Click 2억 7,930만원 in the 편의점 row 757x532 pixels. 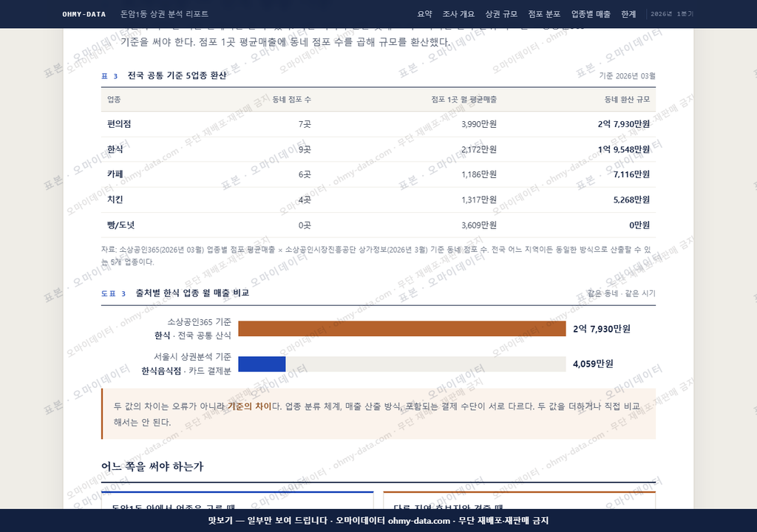[x=624, y=124]
